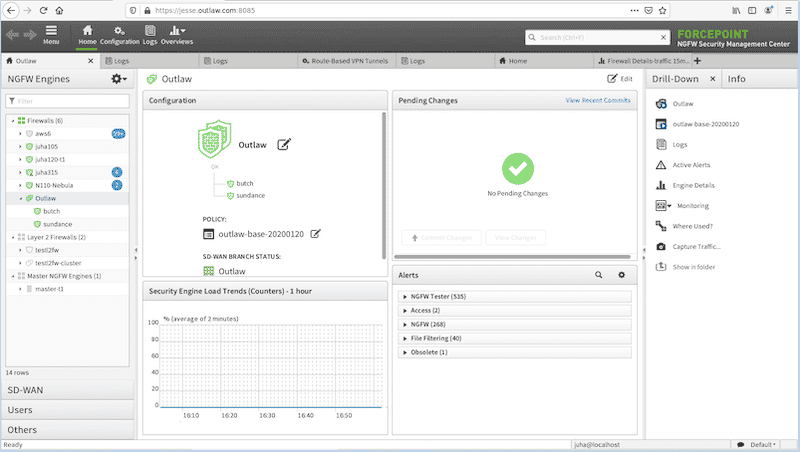This screenshot has width=800, height=452.
Task: Open View Recent Commits link
Action: (598, 100)
